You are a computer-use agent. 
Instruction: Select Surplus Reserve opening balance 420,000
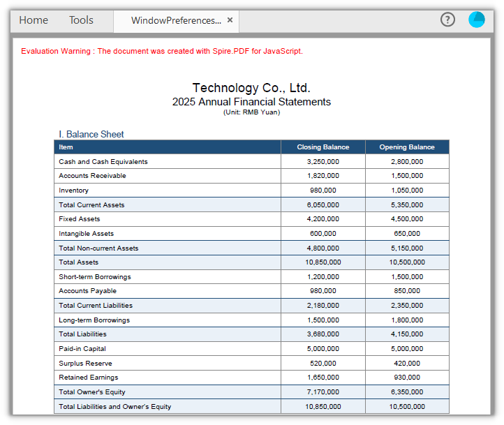[407, 364]
